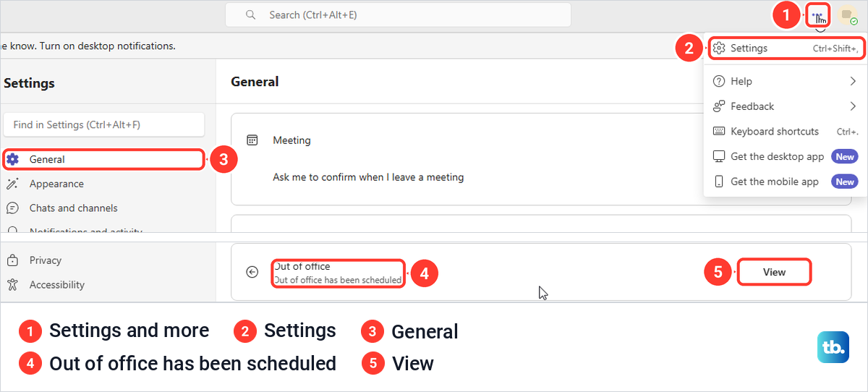The height and width of the screenshot is (392, 868).
Task: Expand the Help submenu chevron
Action: tap(853, 81)
